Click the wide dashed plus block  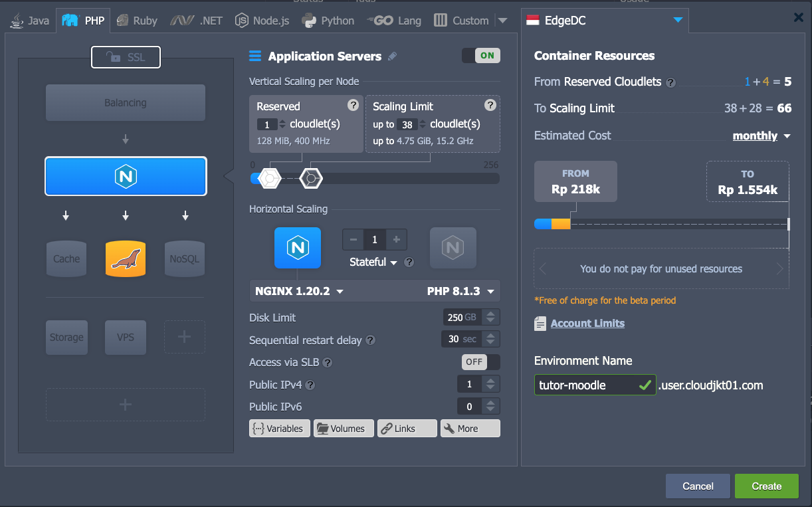(126, 405)
